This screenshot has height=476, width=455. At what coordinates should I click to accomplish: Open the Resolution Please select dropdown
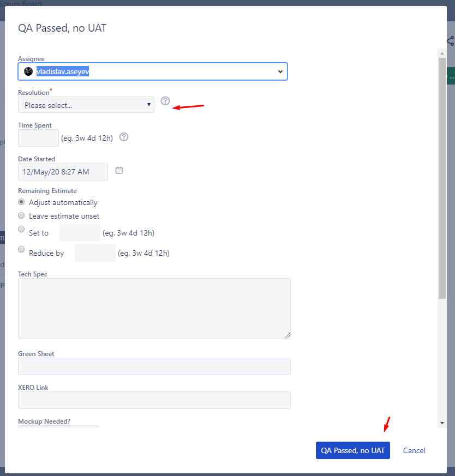[x=86, y=105]
